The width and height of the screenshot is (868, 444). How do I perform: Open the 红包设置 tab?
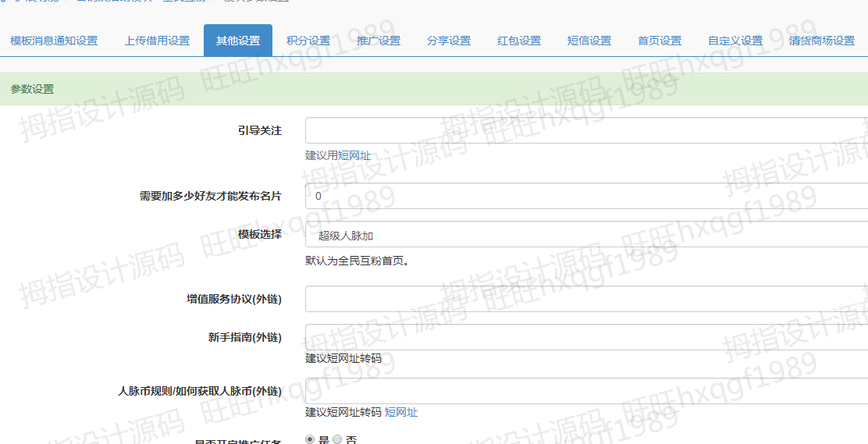pos(519,41)
